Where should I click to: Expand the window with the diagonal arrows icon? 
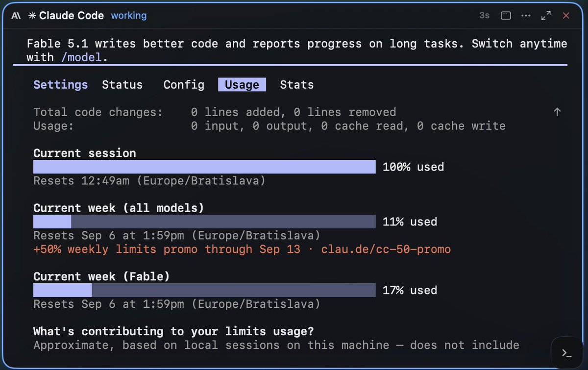coord(546,16)
